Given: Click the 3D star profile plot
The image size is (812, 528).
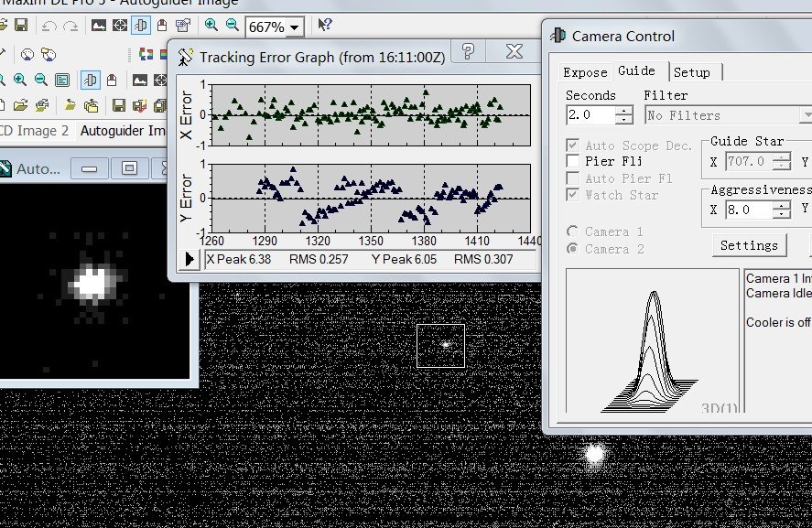Looking at the screenshot, I should tap(653, 340).
